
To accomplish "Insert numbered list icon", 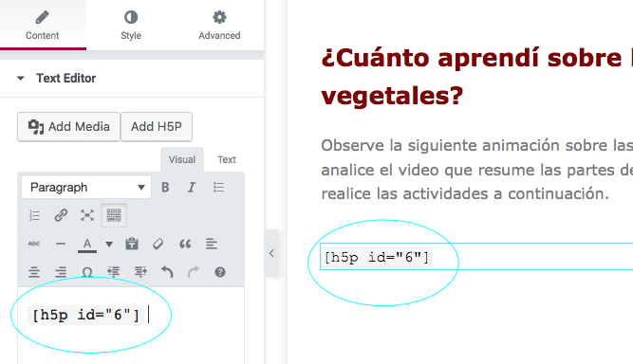I will pos(34,215).
